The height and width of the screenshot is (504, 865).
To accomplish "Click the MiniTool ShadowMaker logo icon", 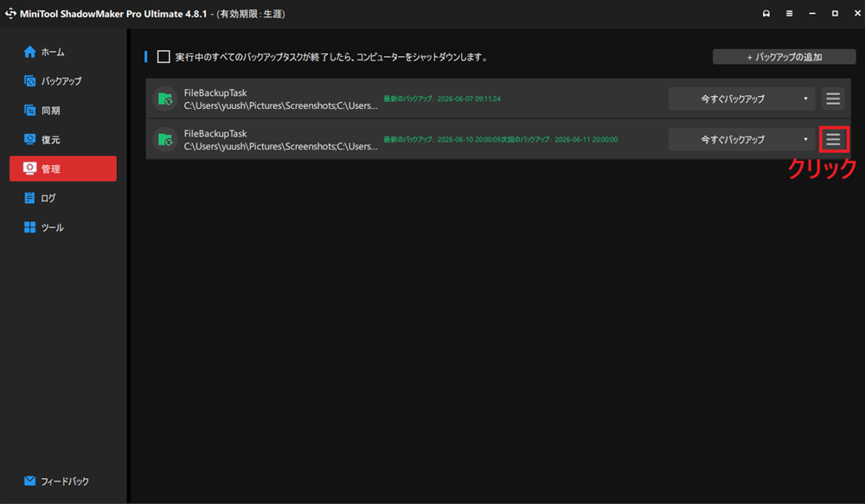I will [x=10, y=13].
